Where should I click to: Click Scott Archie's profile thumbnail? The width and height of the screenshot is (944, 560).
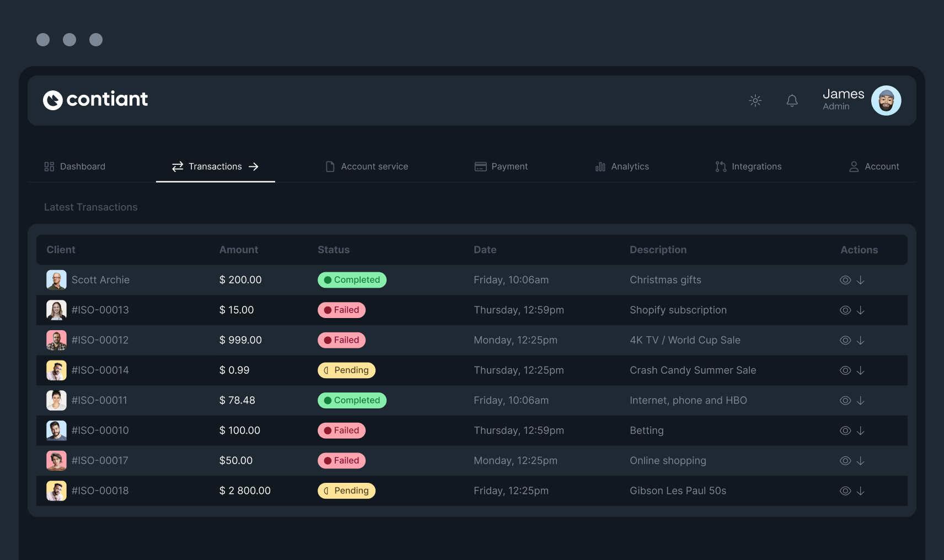pyautogui.click(x=56, y=279)
